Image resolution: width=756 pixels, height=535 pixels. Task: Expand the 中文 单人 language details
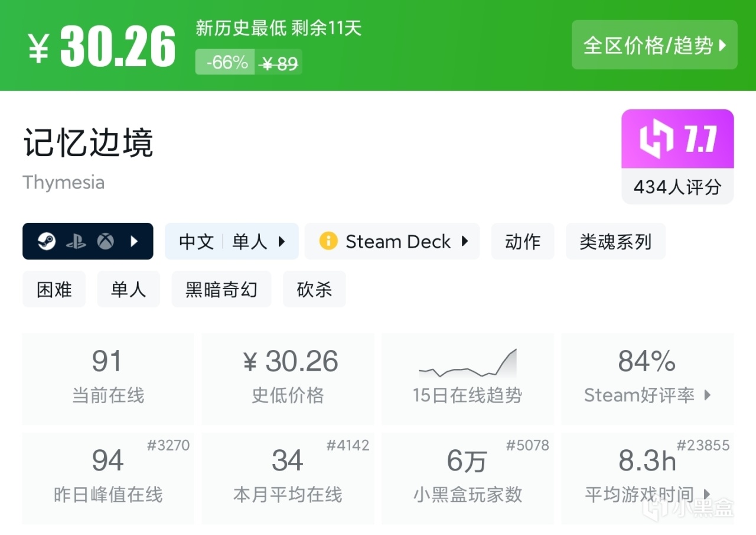pyautogui.click(x=232, y=241)
